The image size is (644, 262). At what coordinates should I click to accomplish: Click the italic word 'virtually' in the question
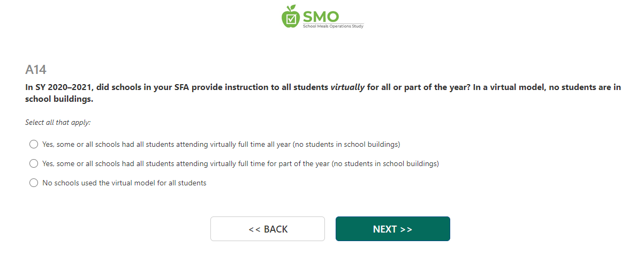pos(347,87)
